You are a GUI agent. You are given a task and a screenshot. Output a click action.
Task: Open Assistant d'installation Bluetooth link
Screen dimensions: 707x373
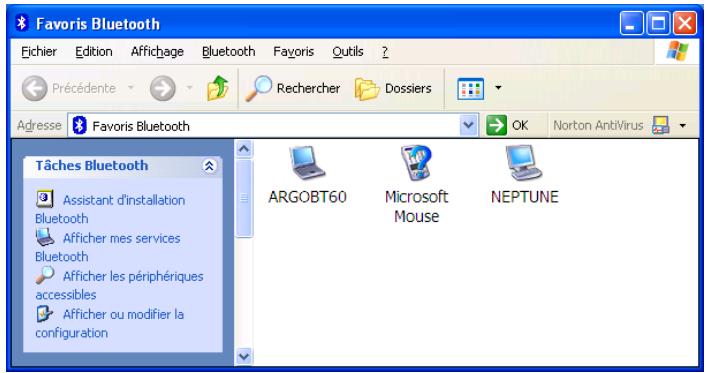pos(110,209)
